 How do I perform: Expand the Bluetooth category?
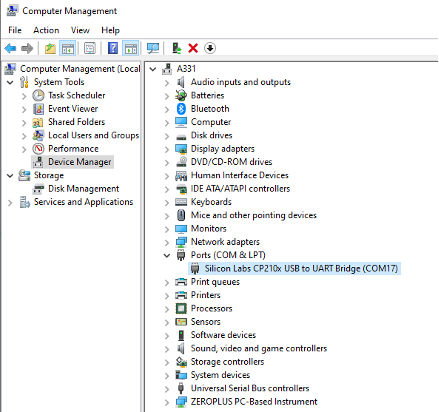pos(167,109)
